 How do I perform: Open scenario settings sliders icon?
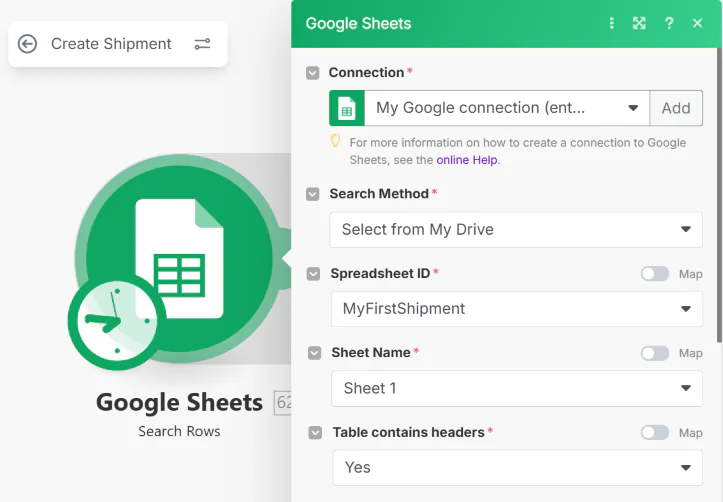pos(202,44)
